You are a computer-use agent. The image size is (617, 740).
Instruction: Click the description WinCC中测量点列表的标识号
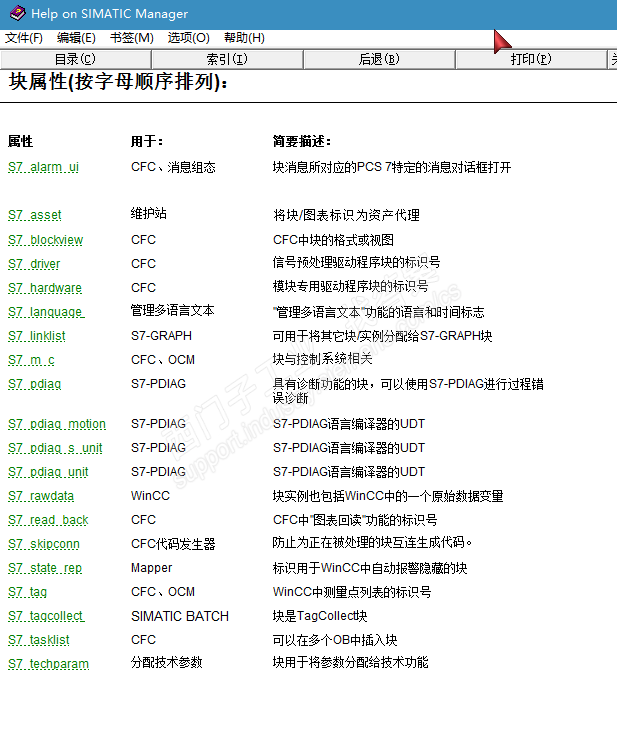pyautogui.click(x=352, y=592)
